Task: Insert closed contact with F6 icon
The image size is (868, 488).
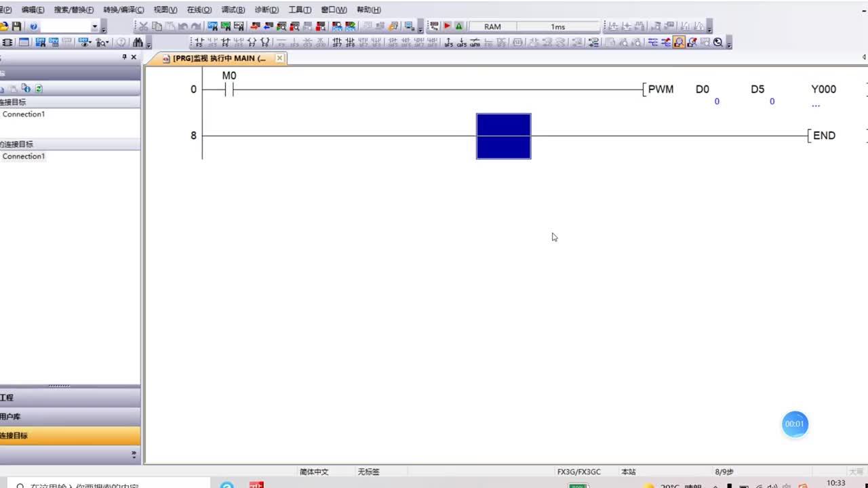Action: [x=226, y=42]
